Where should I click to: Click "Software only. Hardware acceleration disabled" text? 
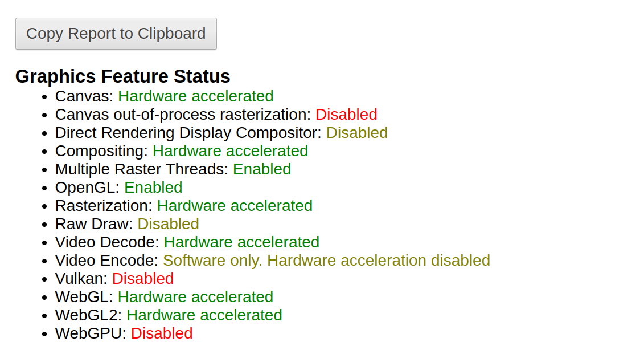pyautogui.click(x=326, y=261)
